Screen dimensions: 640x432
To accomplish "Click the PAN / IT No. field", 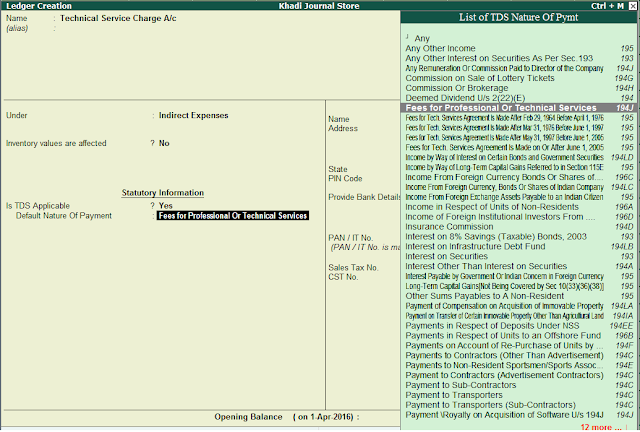I will [350, 238].
